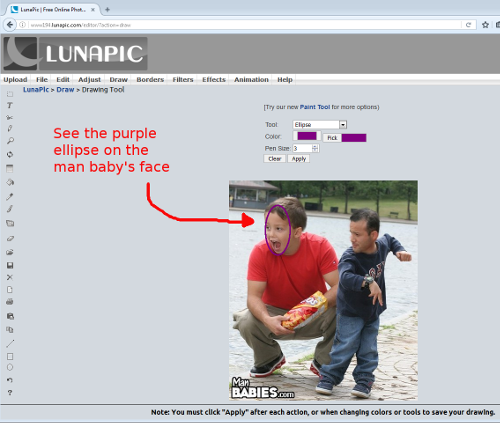Viewport: 500px width, 423px height.
Task: Increase Pen Size with stepper arrow
Action: pyautogui.click(x=315, y=146)
